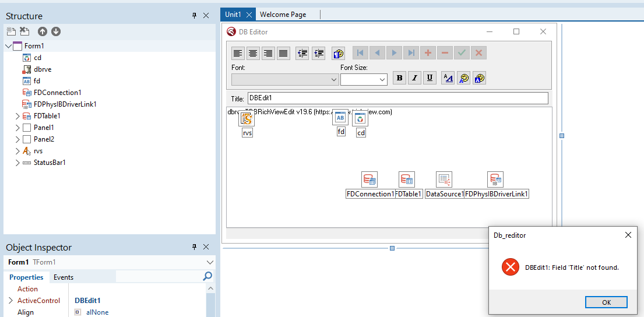
Task: Click the delete record minus button
Action: click(445, 52)
